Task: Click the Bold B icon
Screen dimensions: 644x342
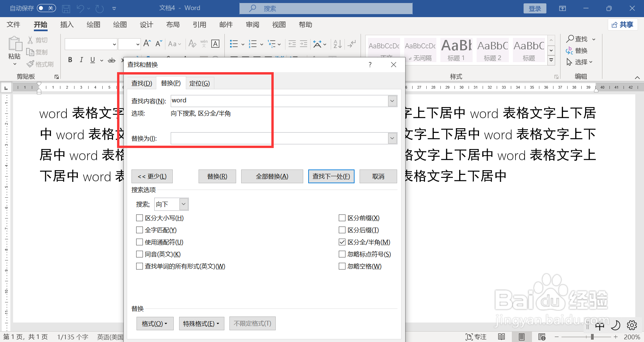Action: [70, 60]
